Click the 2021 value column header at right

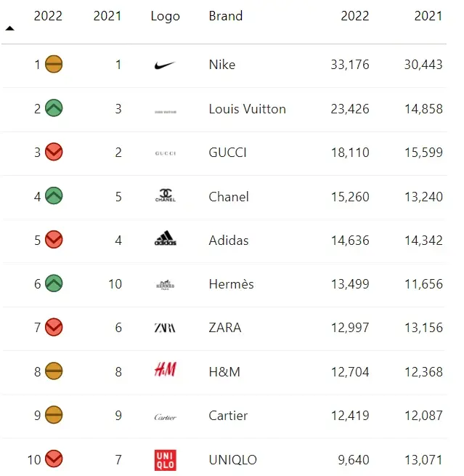[428, 16]
